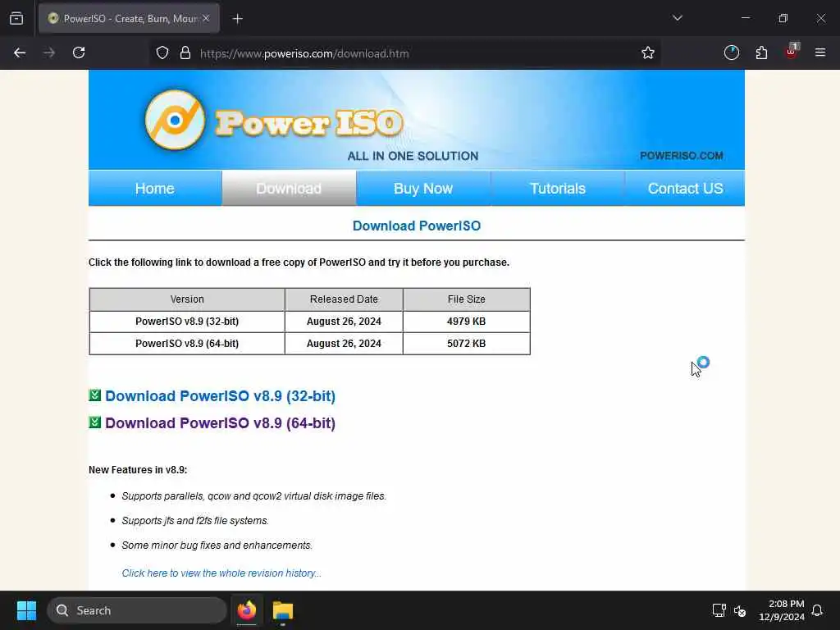The width and height of the screenshot is (840, 630).
Task: Open the circular downloads progress icon
Action: tap(732, 52)
